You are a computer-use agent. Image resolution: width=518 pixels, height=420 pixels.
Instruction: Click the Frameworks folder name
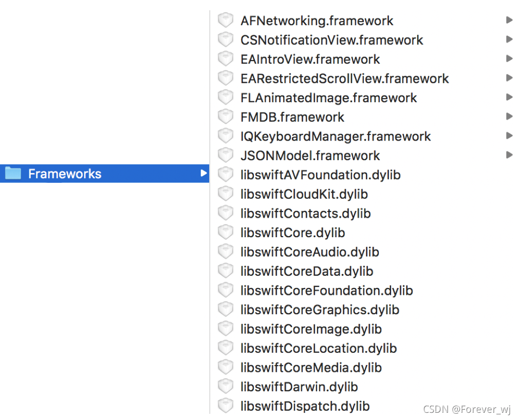click(x=65, y=174)
